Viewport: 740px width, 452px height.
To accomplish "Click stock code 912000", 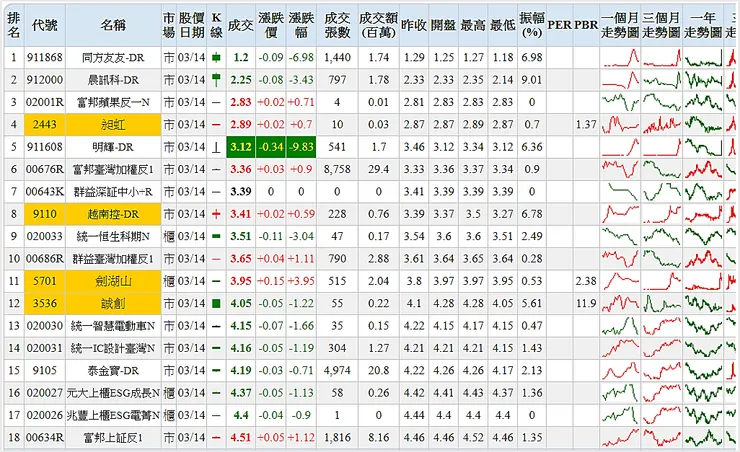I will [x=44, y=80].
